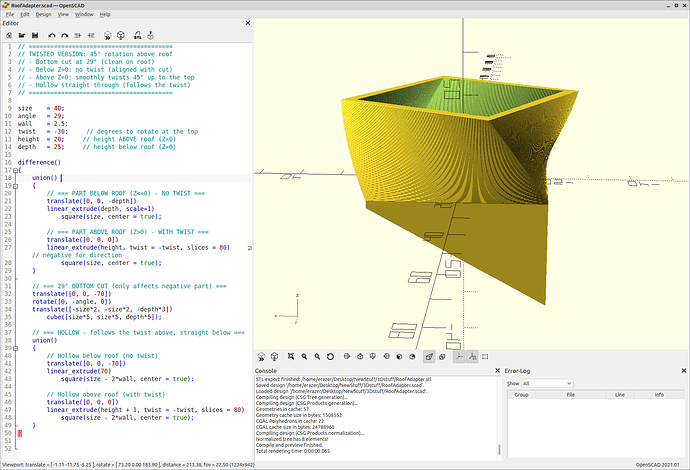Click the 'STL export finished' console line
Image resolution: width=690 pixels, height=470 pixels.
(343, 379)
